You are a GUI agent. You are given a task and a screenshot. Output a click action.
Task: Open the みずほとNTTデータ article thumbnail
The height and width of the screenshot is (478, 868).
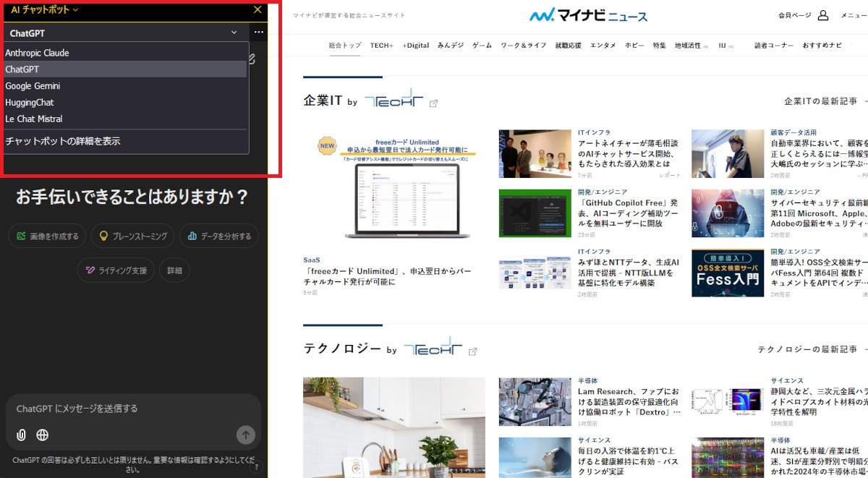click(x=535, y=273)
